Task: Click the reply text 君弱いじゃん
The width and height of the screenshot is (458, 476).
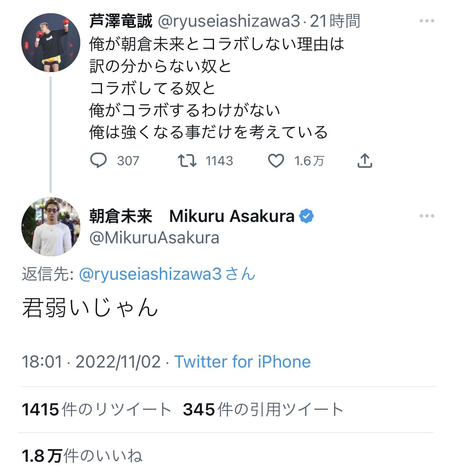Action: (90, 308)
